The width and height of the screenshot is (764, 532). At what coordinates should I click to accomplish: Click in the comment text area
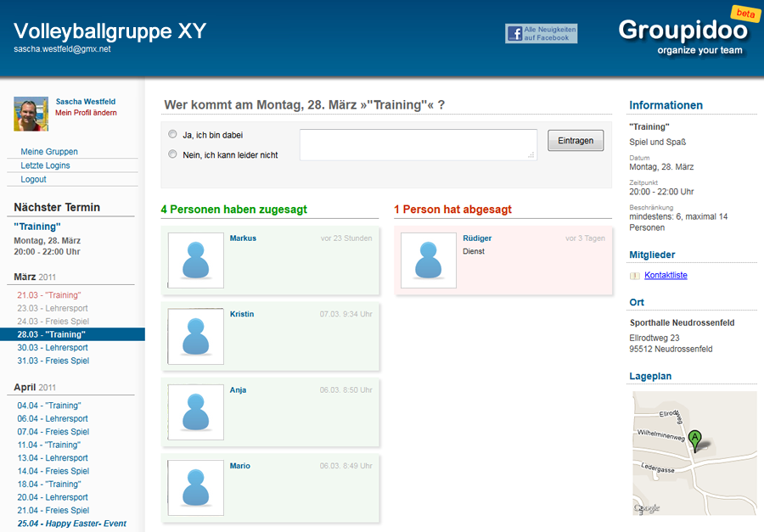click(418, 144)
